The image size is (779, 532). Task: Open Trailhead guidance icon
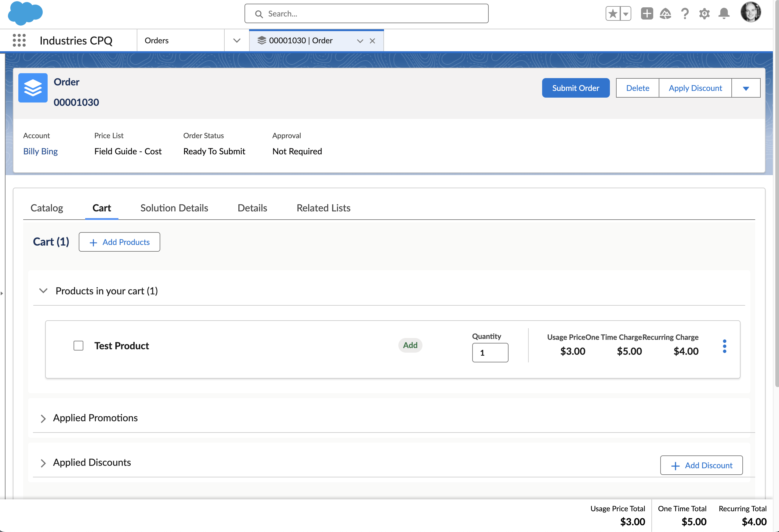[x=665, y=14]
